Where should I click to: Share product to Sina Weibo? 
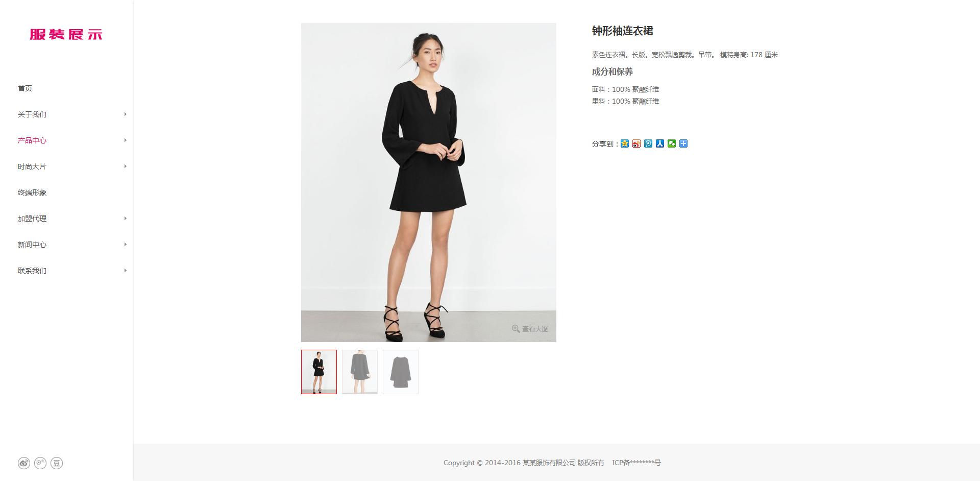tap(636, 143)
